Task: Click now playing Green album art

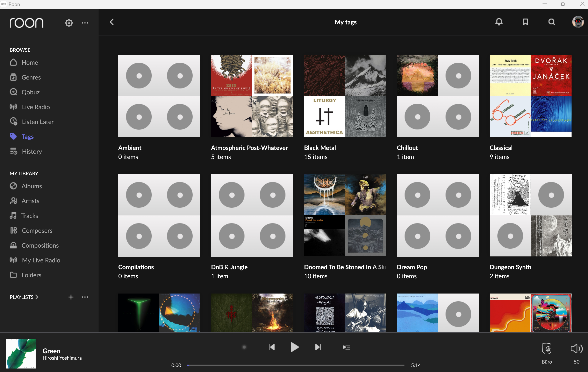Action: tap(21, 353)
